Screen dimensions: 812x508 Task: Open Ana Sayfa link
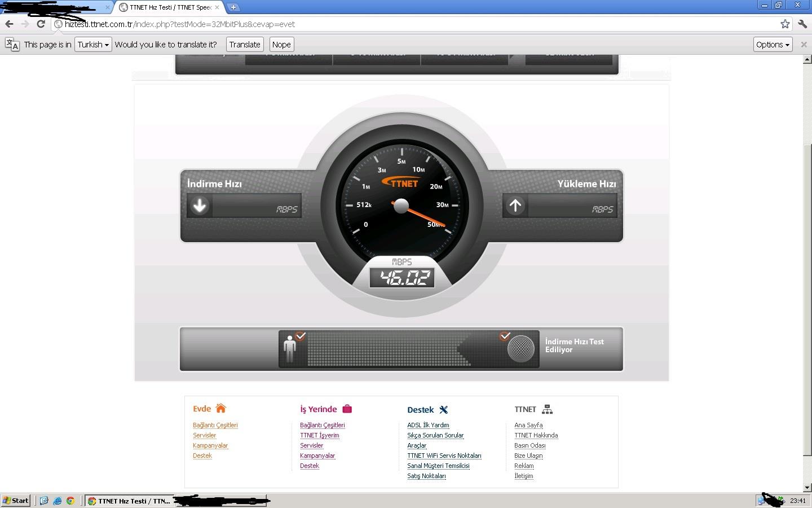click(x=528, y=425)
